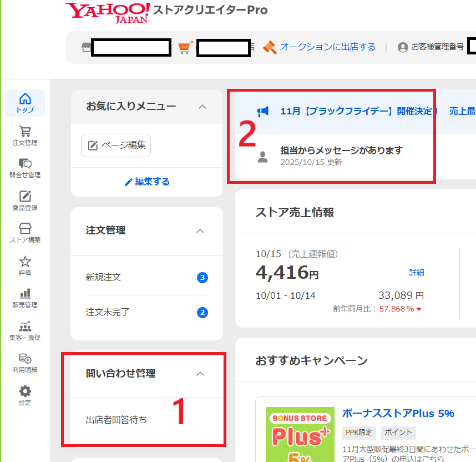476x462 pixels.
Task: Open the トップ home icon in sidebar
Action: pos(25,103)
